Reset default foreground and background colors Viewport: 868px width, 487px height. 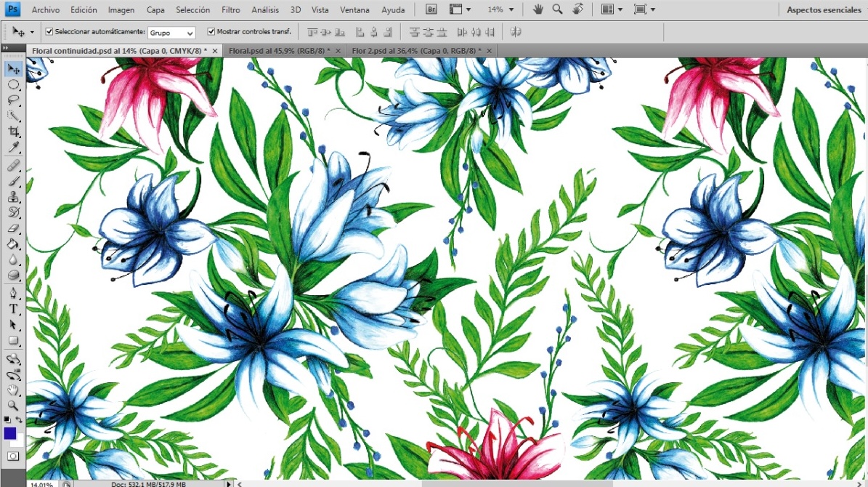(7, 420)
